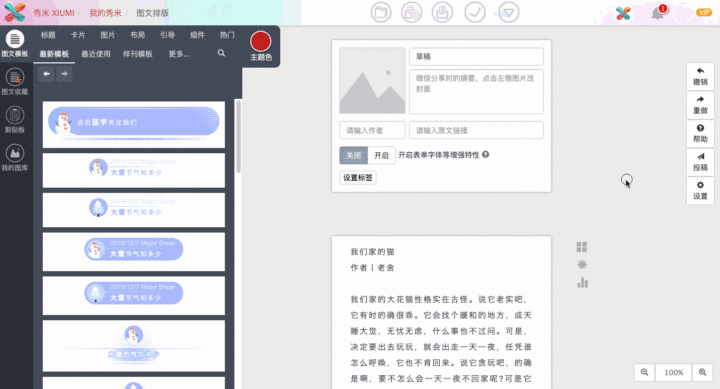Click the right arrow page button
720x389 pixels.
click(x=64, y=73)
